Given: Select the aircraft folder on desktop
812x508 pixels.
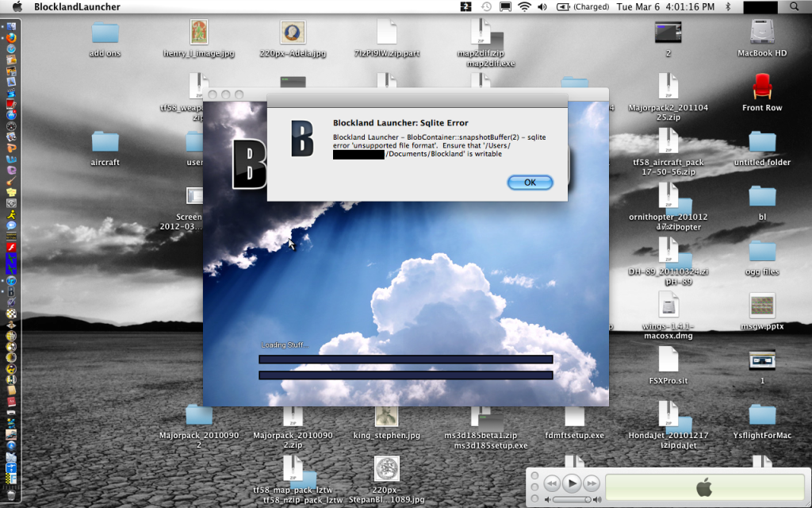Looking at the screenshot, I should pyautogui.click(x=105, y=142).
